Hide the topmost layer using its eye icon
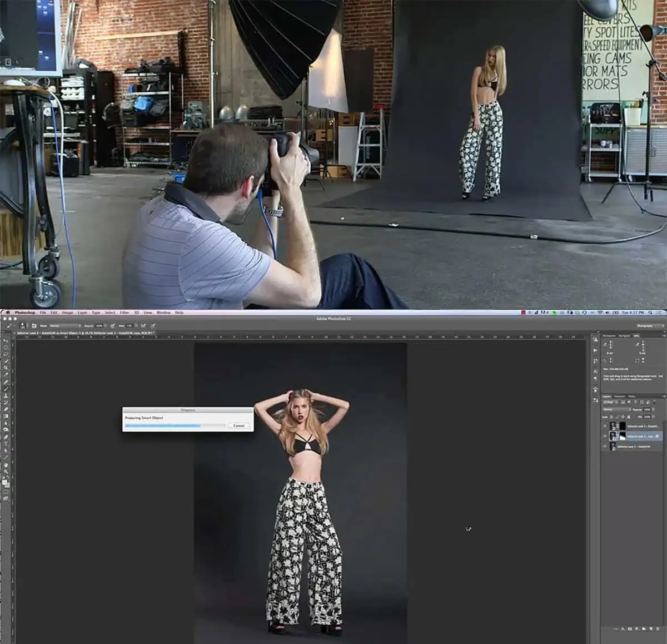 click(x=605, y=426)
